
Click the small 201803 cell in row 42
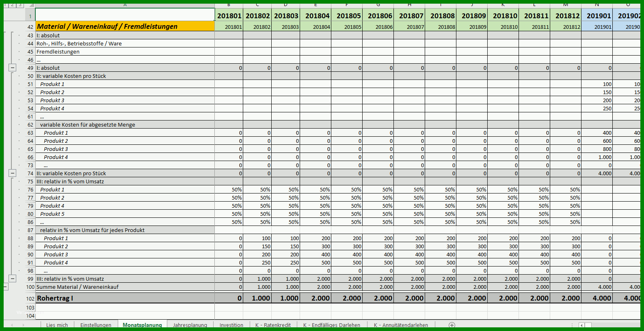pos(286,27)
